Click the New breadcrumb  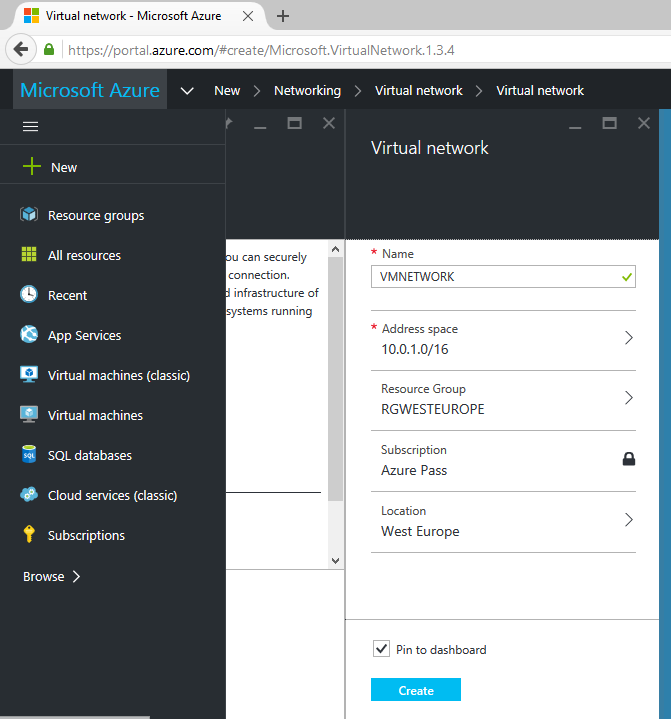227,90
